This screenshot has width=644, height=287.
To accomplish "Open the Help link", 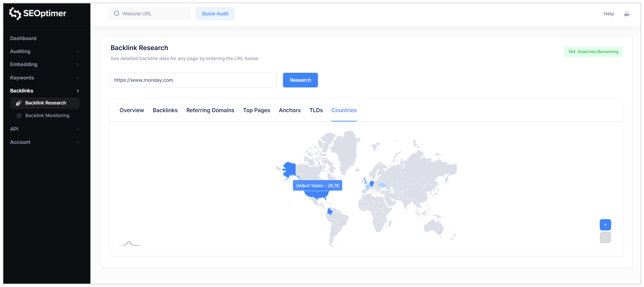I will tap(609, 14).
